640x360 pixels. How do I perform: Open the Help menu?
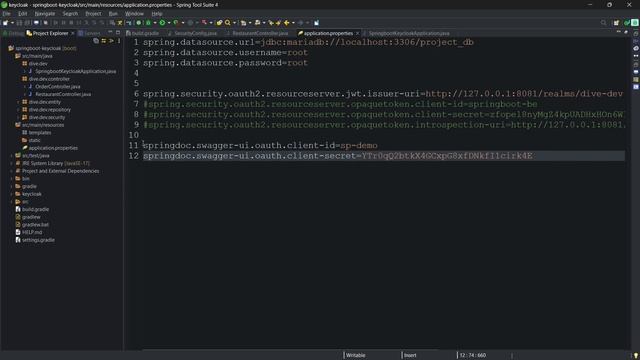coord(157,13)
